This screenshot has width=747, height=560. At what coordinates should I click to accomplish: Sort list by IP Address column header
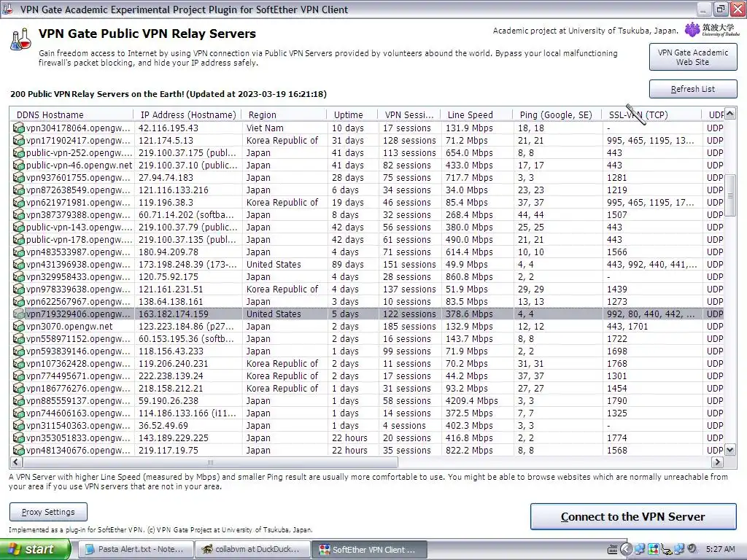coord(187,114)
